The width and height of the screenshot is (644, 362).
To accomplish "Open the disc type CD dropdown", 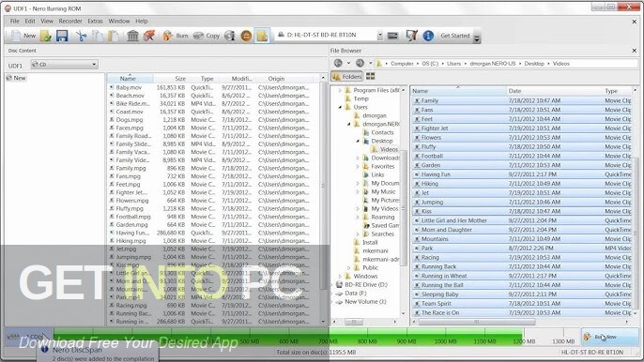I will [x=64, y=64].
